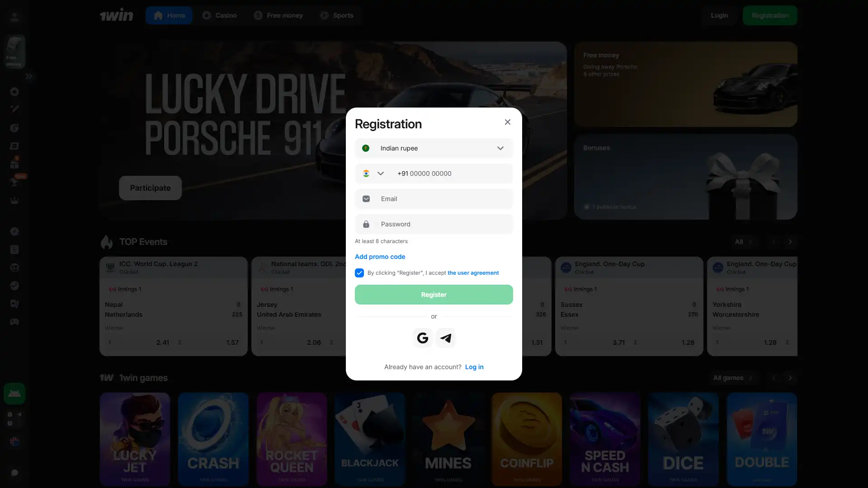The width and height of the screenshot is (868, 488).
Task: Expand the phone country code selector
Action: 373,174
